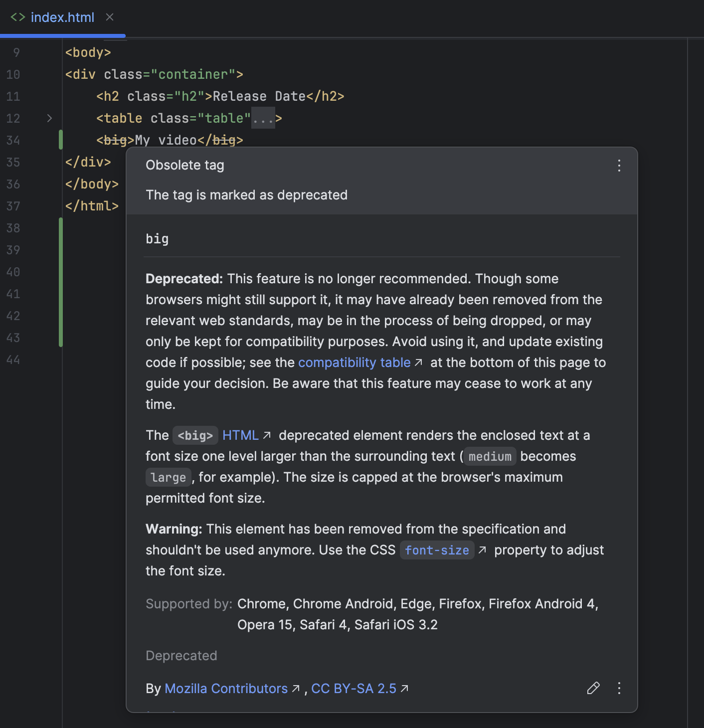Switch to the index.html tab
The image size is (704, 728).
point(62,17)
